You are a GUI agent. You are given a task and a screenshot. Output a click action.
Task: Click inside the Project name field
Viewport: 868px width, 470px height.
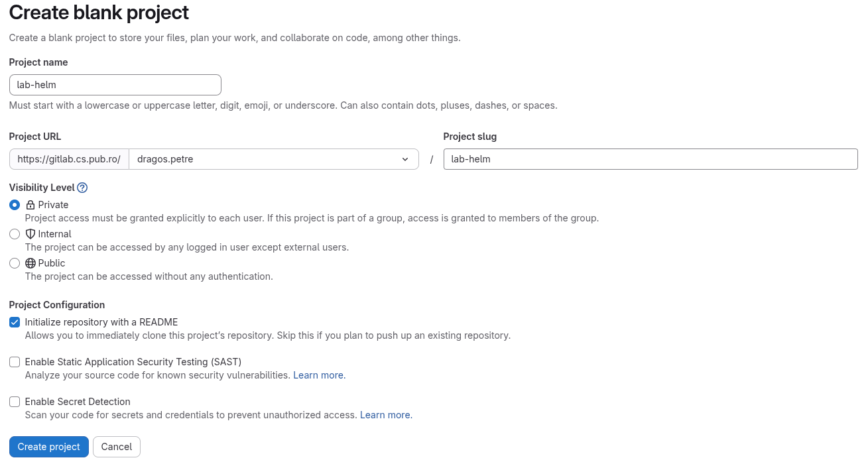coord(115,85)
